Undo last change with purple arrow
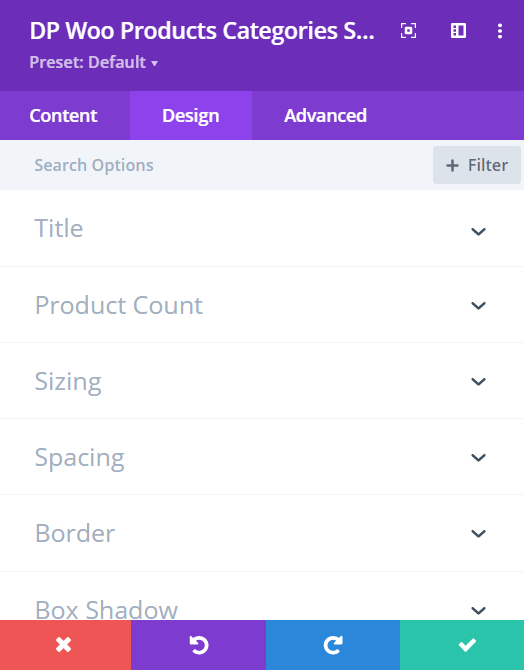Viewport: 524px width, 670px height. pyautogui.click(x=198, y=645)
